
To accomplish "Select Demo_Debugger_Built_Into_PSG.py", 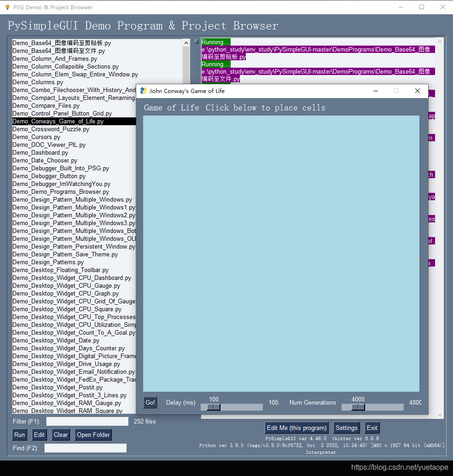I will pyautogui.click(x=61, y=168).
